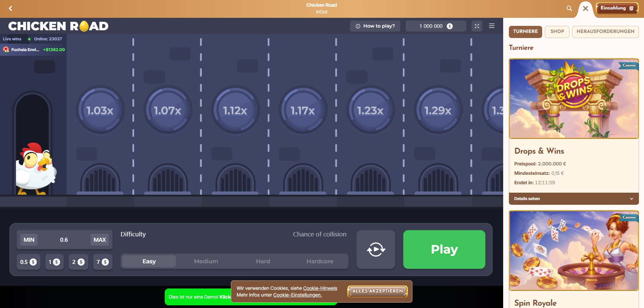The image size is (644, 308).
Task: Select Hardcore difficulty
Action: pyautogui.click(x=320, y=261)
